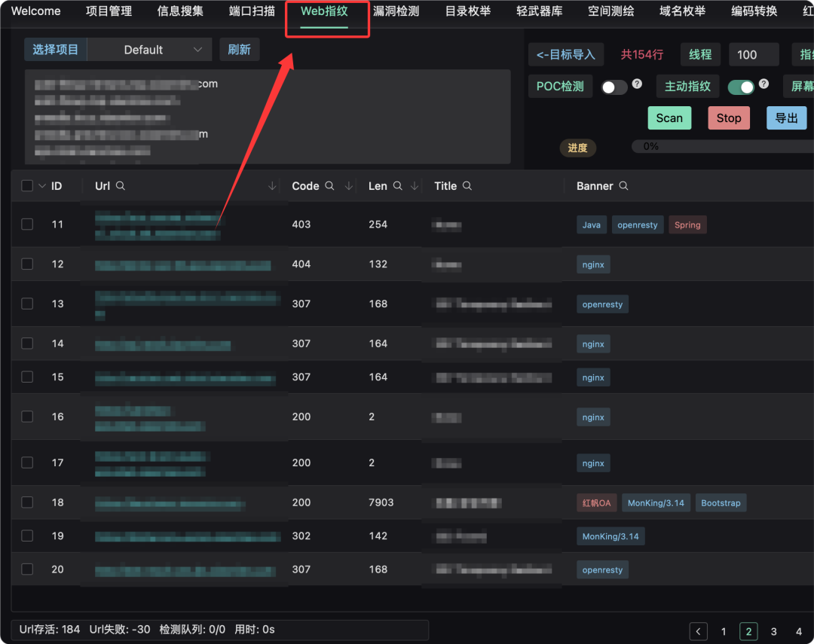Go to page 3

(x=773, y=631)
